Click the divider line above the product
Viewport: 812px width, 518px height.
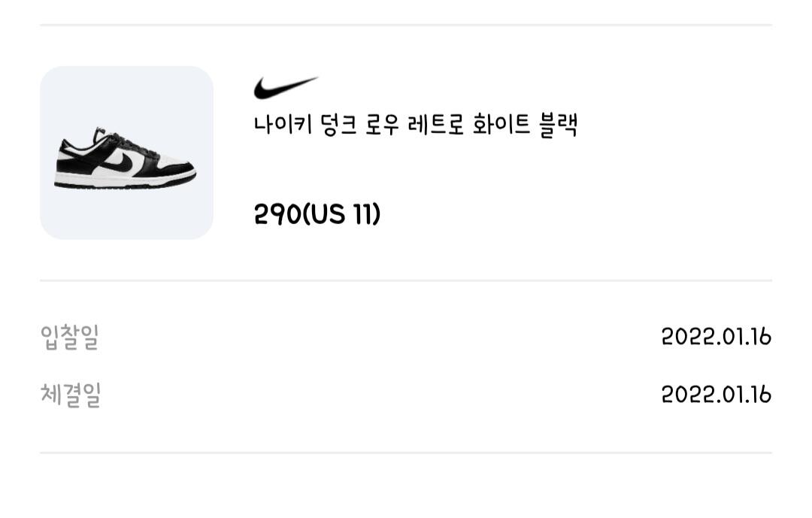click(x=406, y=25)
